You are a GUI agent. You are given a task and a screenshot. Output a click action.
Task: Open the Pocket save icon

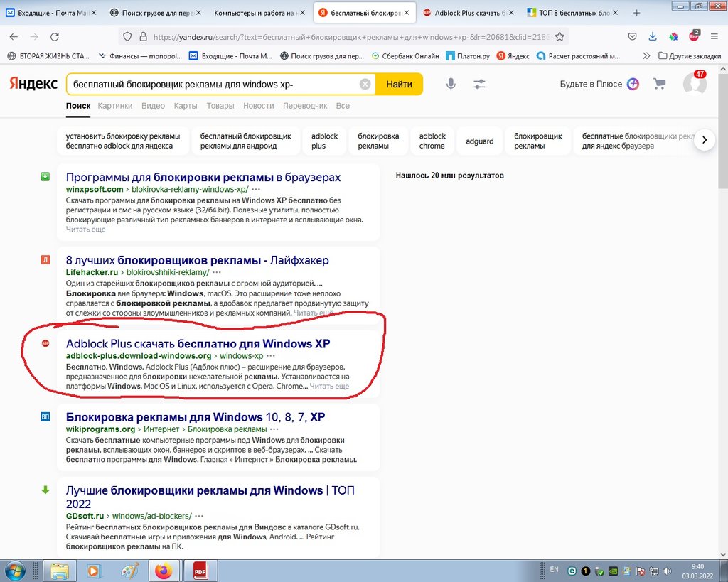632,37
